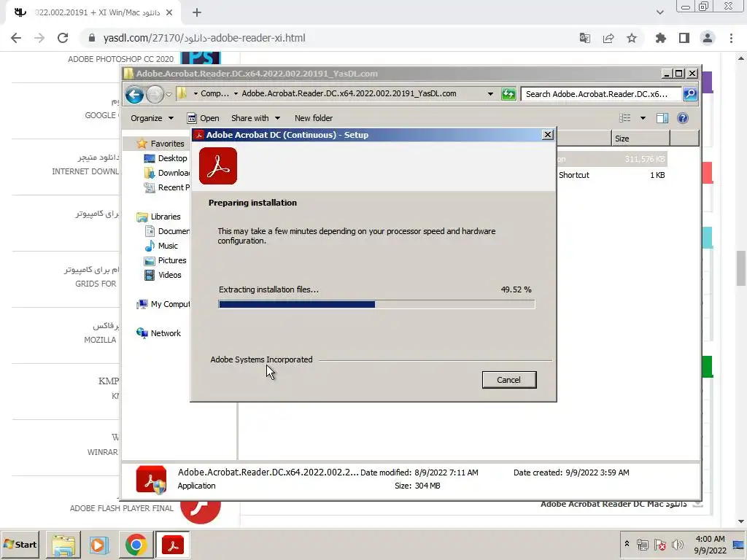Open Action Center flag in tray

659,544
